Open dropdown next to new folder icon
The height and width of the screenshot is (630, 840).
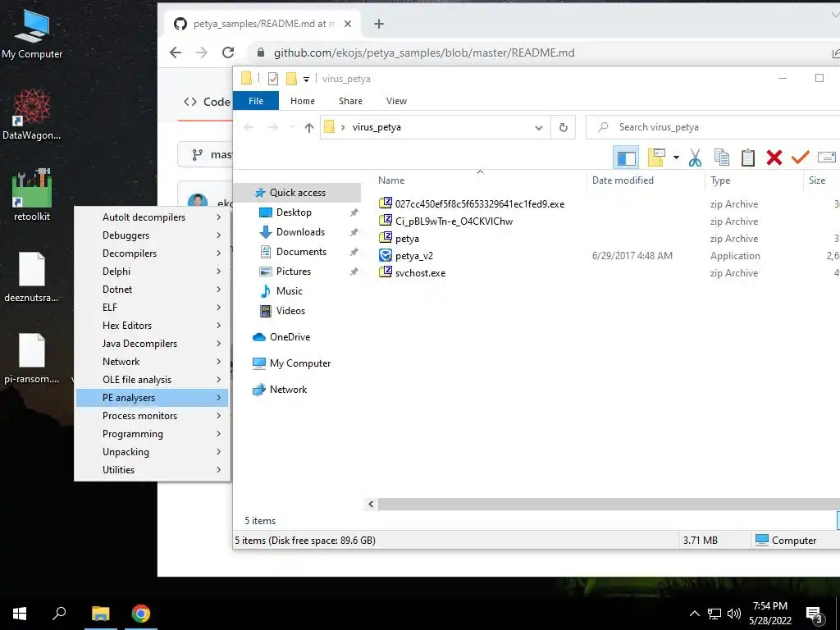click(676, 157)
